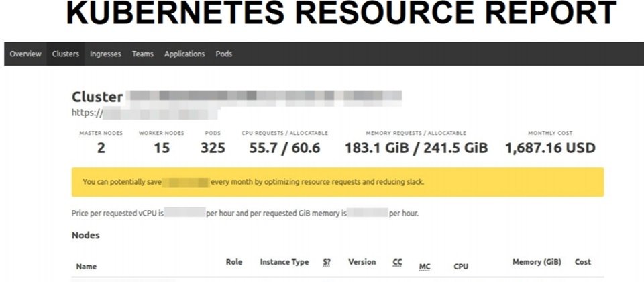Sort nodes table by Name
Screen dimensions: 644x282
pyautogui.click(x=87, y=267)
